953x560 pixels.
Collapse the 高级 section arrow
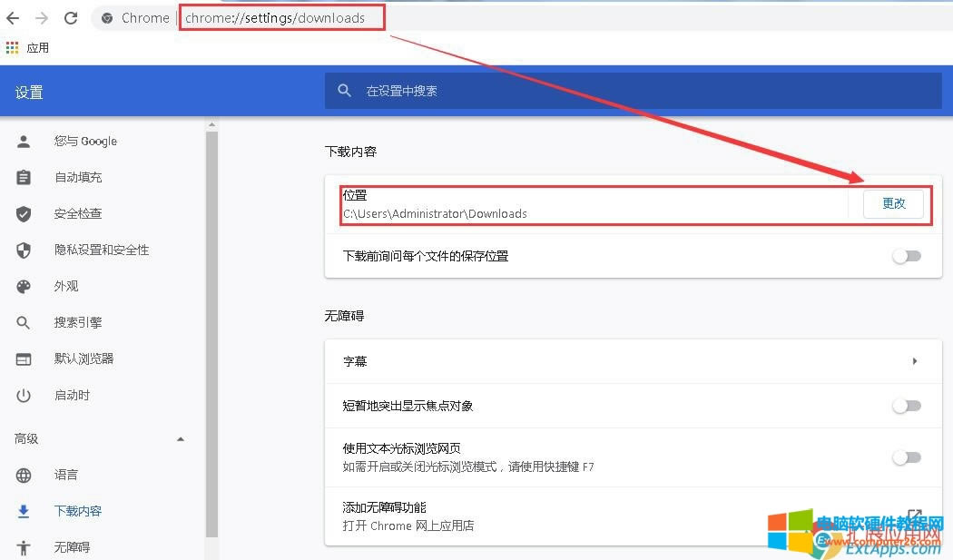pos(180,439)
